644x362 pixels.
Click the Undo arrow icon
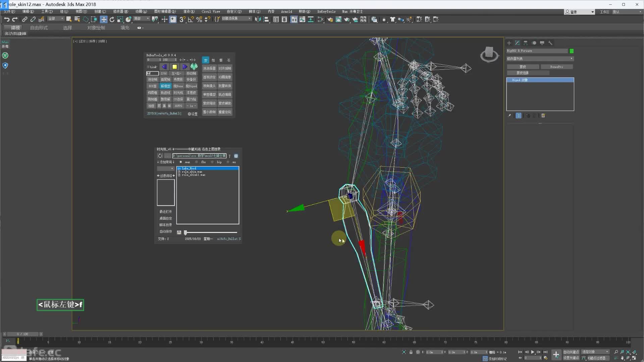pos(6,19)
